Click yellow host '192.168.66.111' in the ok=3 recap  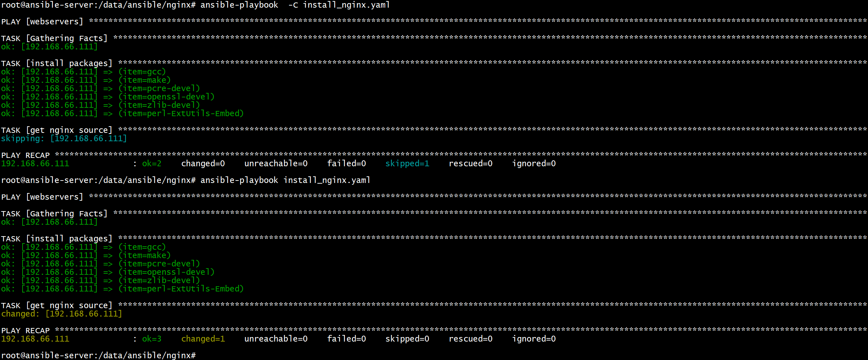coord(35,339)
